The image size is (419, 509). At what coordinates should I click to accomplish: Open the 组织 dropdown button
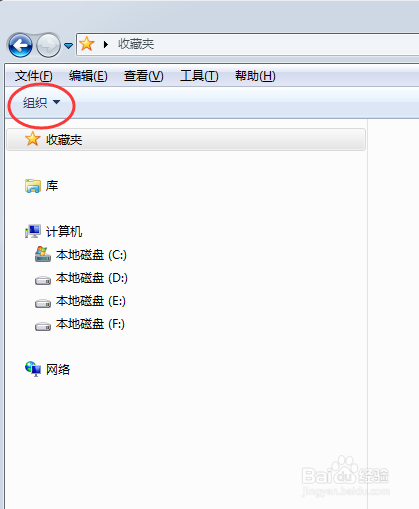pos(41,102)
